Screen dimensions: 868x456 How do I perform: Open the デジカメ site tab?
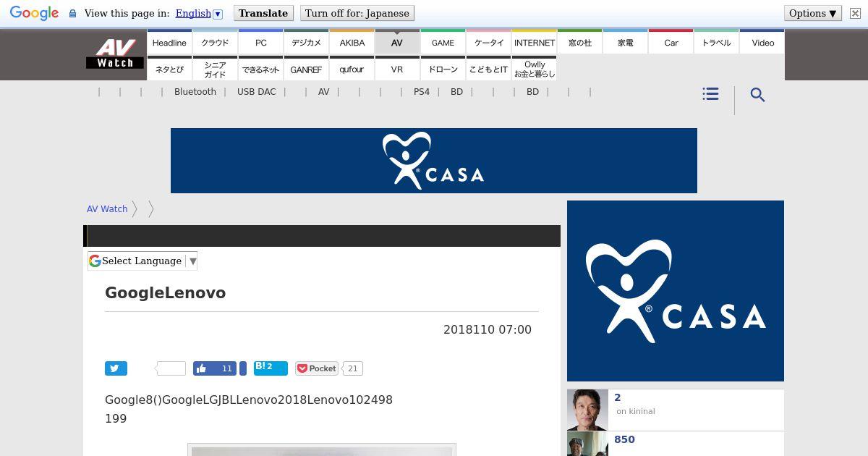click(306, 43)
